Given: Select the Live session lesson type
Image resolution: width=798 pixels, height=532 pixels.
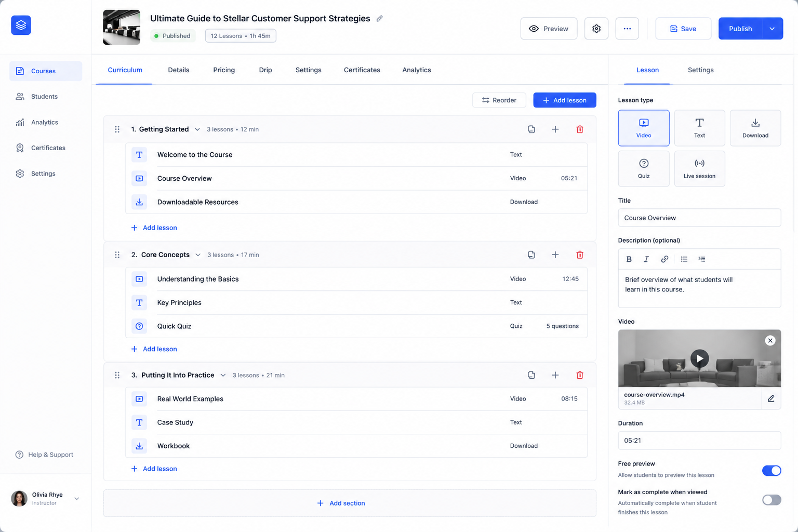Looking at the screenshot, I should coord(699,169).
